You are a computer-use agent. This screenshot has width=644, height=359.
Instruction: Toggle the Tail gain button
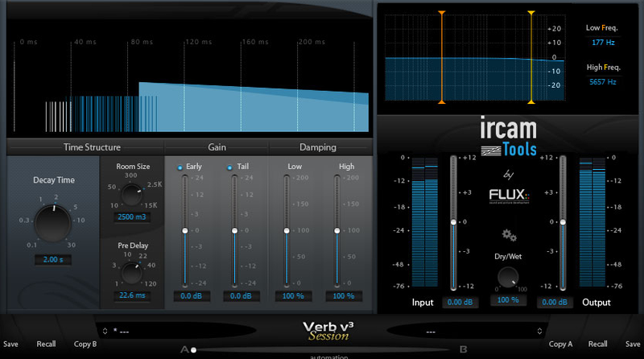tap(230, 167)
